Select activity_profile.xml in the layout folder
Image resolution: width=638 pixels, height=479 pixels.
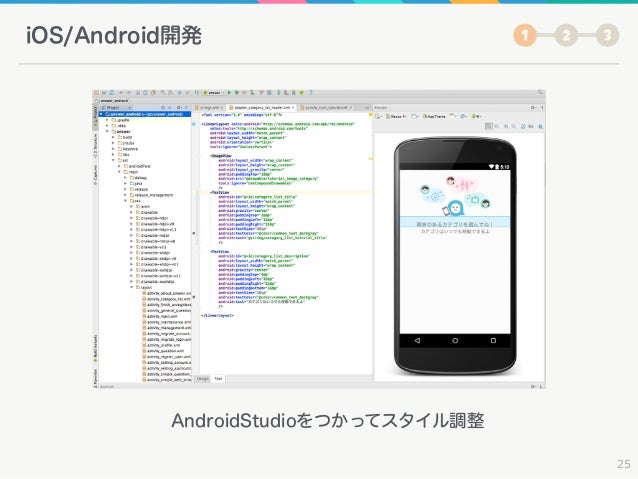click(163, 345)
